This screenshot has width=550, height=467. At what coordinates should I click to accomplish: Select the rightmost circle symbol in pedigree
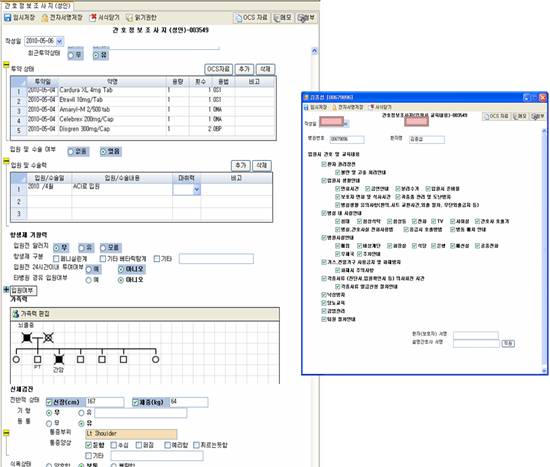pos(155,359)
